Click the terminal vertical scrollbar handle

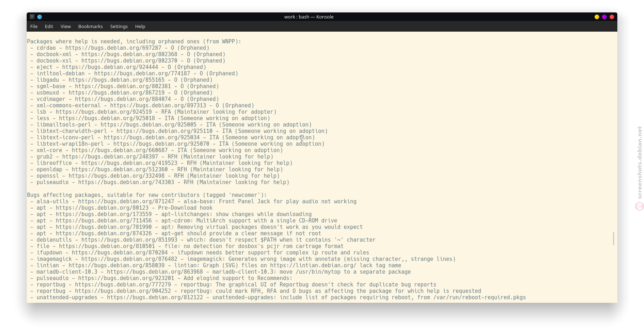click(613, 238)
